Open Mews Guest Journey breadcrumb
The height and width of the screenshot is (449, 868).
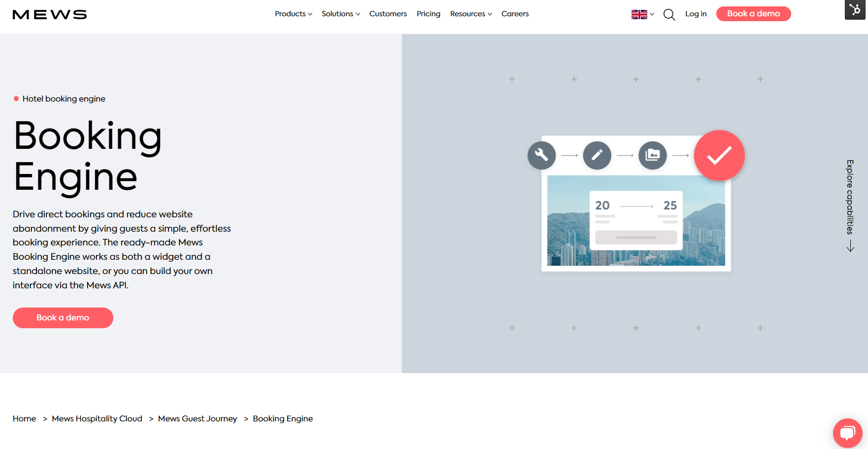tap(198, 418)
